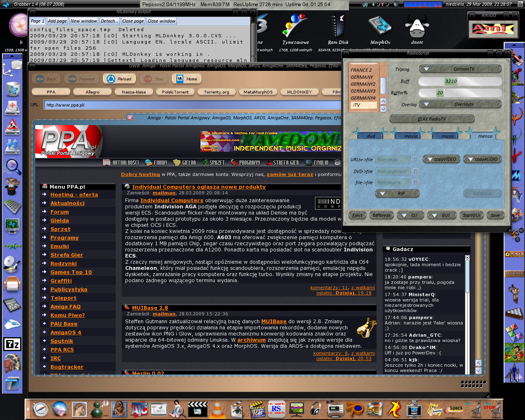
Task: Open the Tymczasowe desktop drive icon
Action: point(295,27)
